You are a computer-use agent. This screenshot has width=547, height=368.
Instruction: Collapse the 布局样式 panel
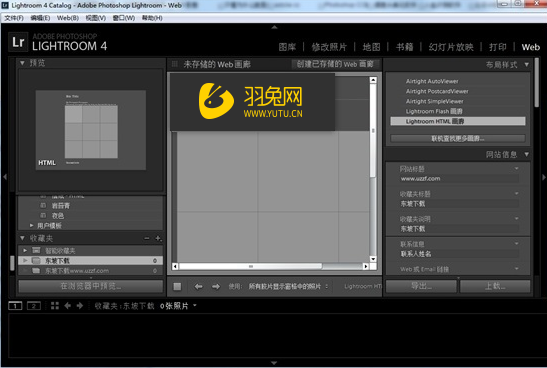526,65
